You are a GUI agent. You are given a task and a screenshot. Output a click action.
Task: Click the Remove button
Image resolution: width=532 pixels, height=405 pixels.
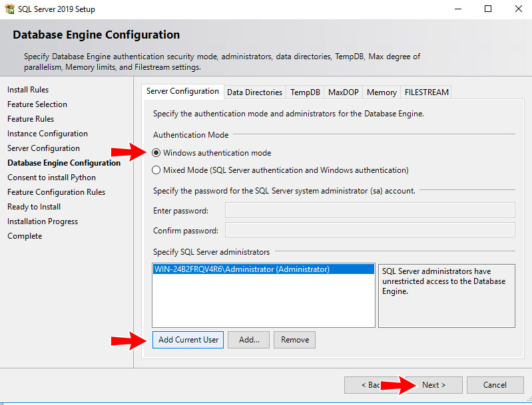coord(294,340)
